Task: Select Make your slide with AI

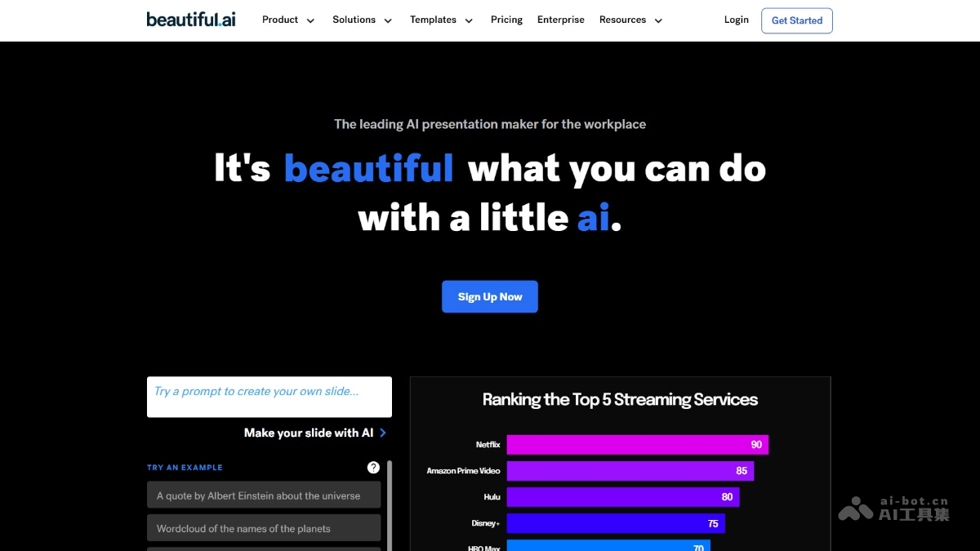Action: [309, 433]
